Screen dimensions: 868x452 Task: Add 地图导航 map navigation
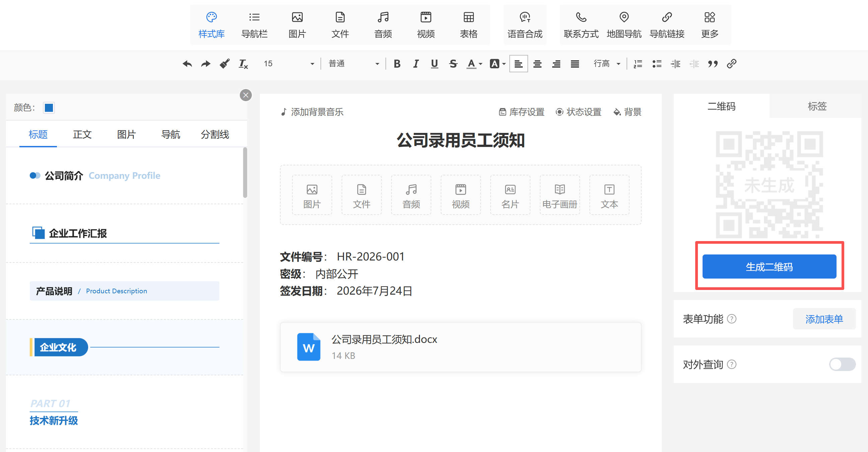point(624,25)
